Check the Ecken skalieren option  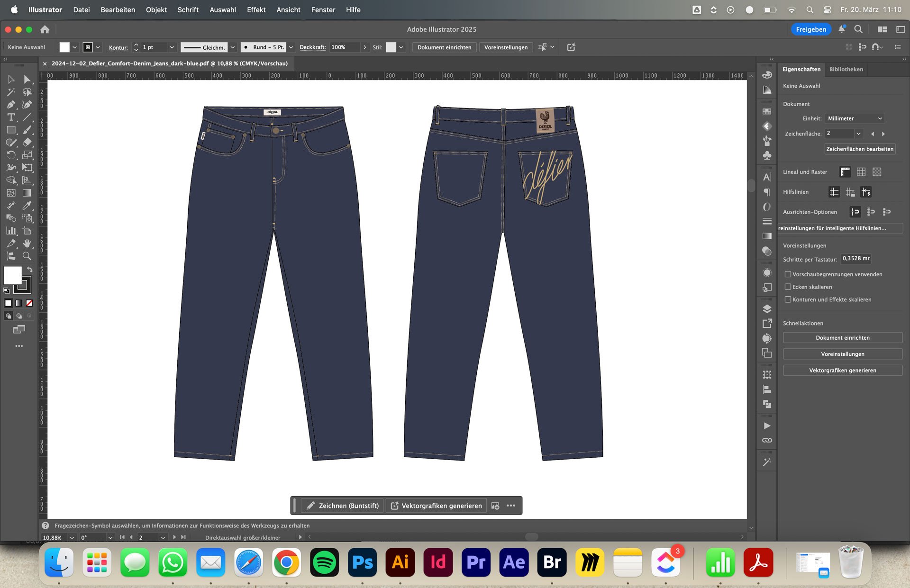[x=788, y=287]
